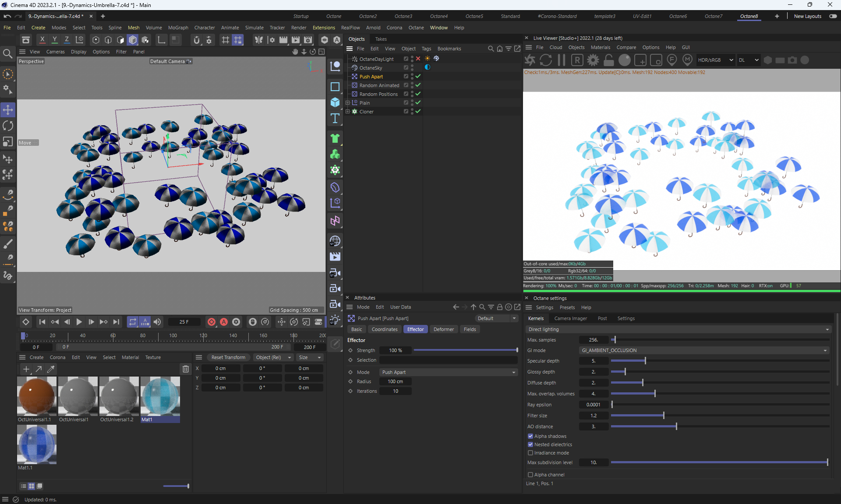The height and width of the screenshot is (504, 841).
Task: Click the Text spline tool icon
Action: 335,118
